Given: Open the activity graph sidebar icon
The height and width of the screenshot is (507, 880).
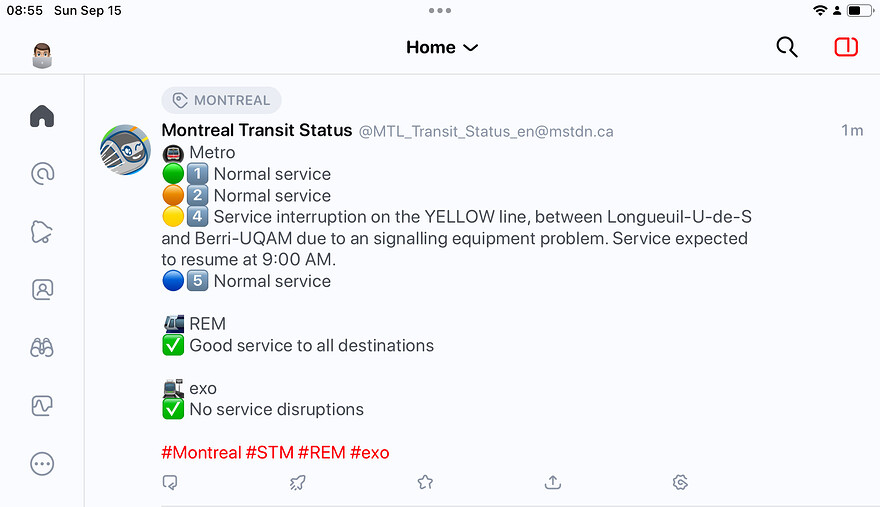Looking at the screenshot, I should 42,405.
